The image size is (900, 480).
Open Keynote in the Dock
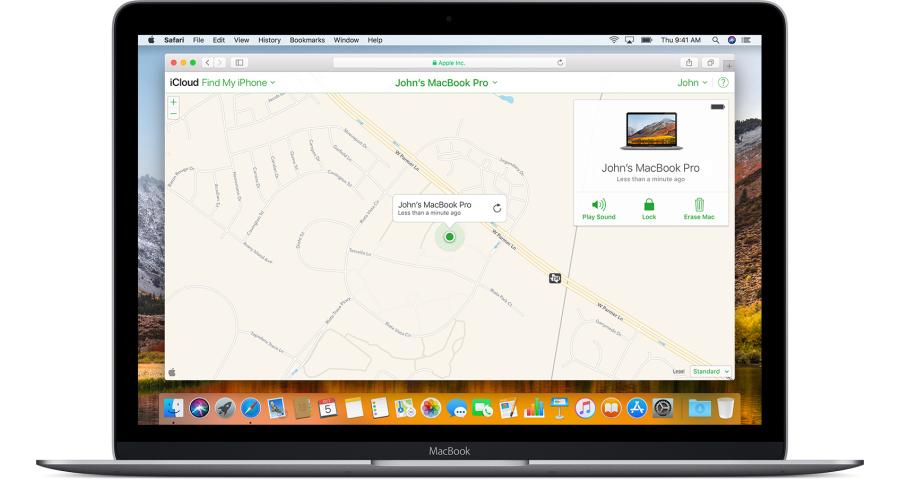(559, 408)
